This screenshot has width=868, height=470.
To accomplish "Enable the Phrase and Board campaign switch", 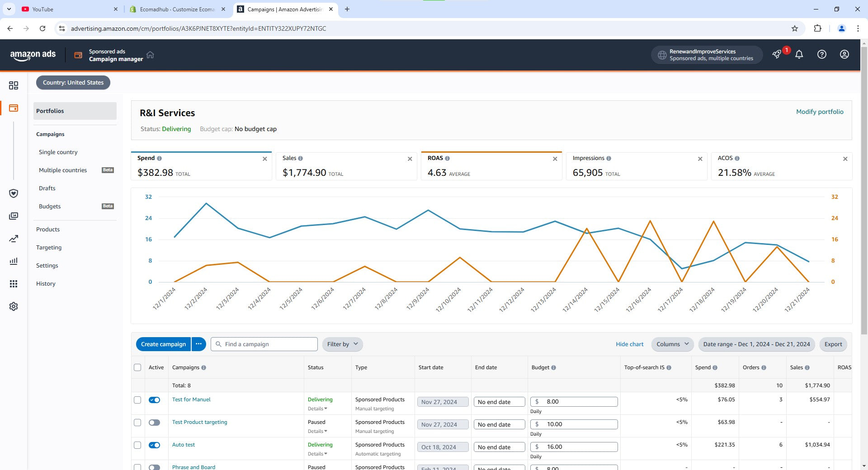I will (x=154, y=467).
